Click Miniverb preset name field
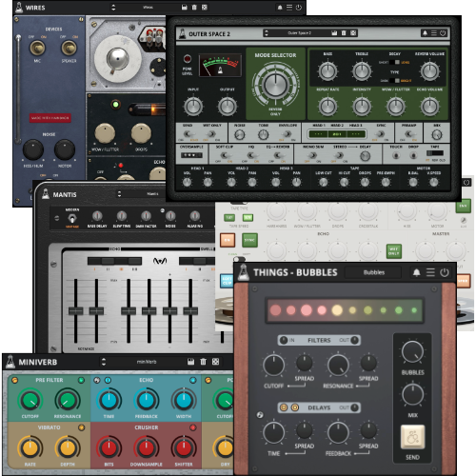476x476 pixels. [147, 362]
